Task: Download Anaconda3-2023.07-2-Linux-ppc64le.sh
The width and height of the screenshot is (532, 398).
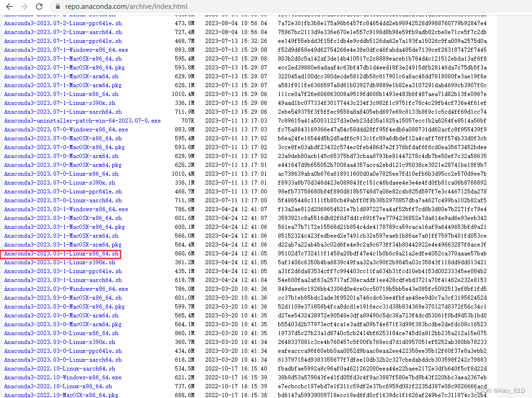Action: (x=63, y=23)
